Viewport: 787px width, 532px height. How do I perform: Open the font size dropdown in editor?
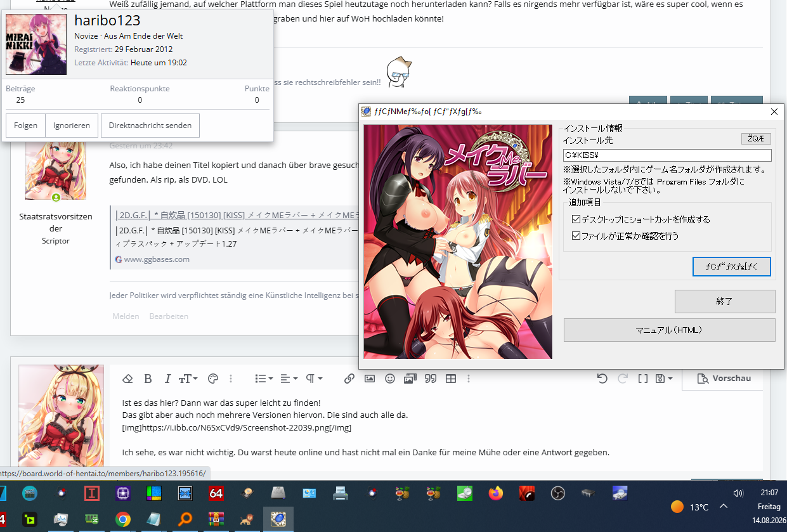pyautogui.click(x=188, y=379)
